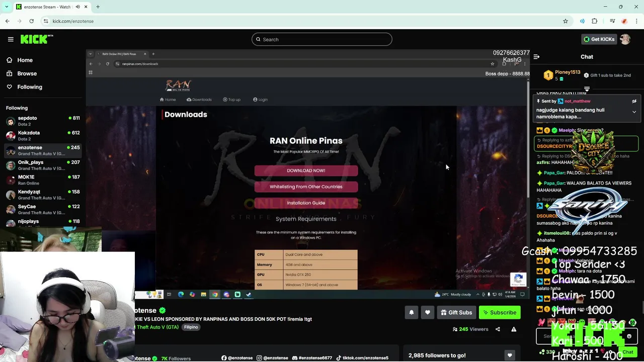
Task: Go back in the browser
Action: pyautogui.click(x=7, y=21)
